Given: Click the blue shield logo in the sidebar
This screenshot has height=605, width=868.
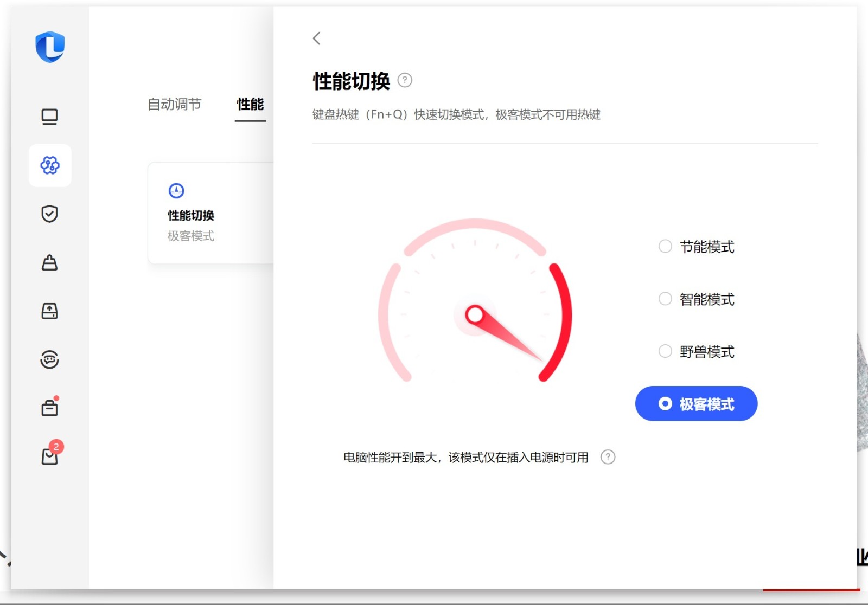Looking at the screenshot, I should [x=50, y=47].
